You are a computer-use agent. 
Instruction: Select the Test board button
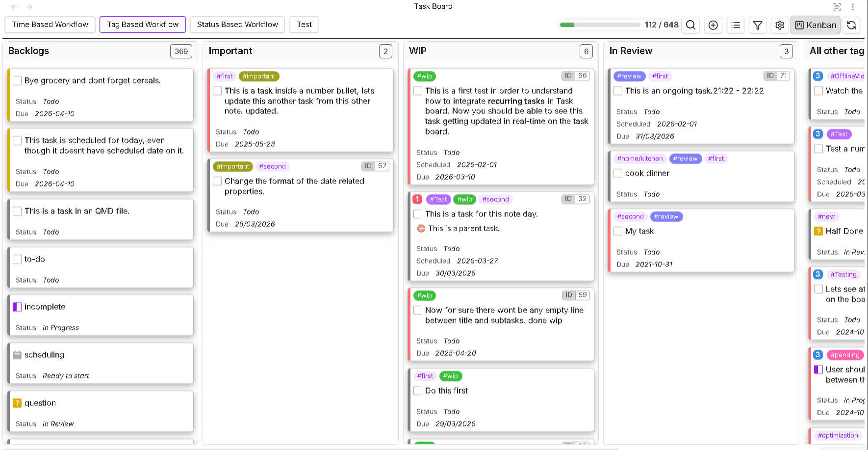304,24
